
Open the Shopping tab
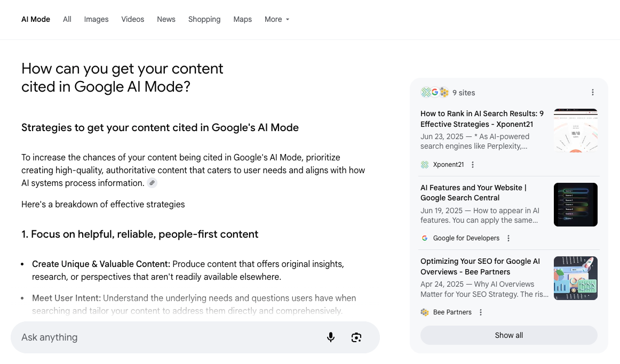pos(204,19)
